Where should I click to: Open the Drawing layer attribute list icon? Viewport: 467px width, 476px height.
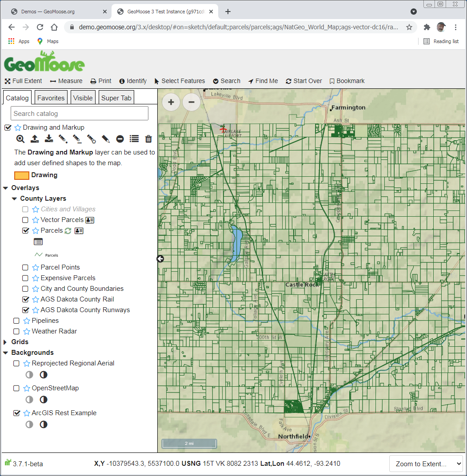point(134,139)
